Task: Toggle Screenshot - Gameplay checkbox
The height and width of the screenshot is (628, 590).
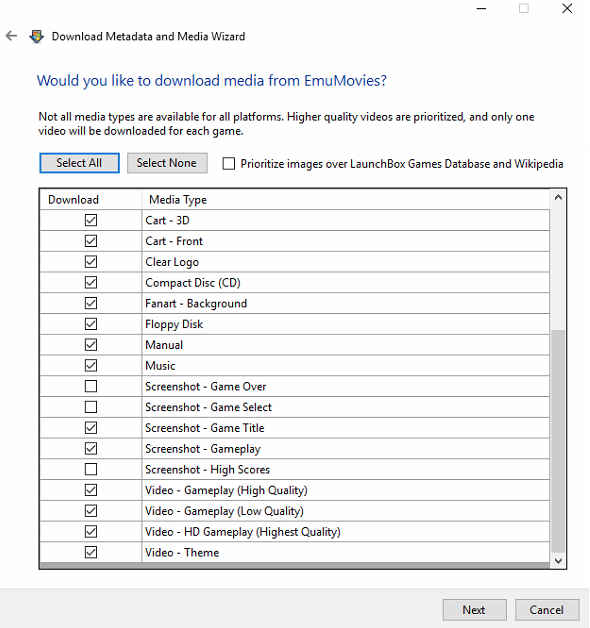Action: pyautogui.click(x=91, y=449)
